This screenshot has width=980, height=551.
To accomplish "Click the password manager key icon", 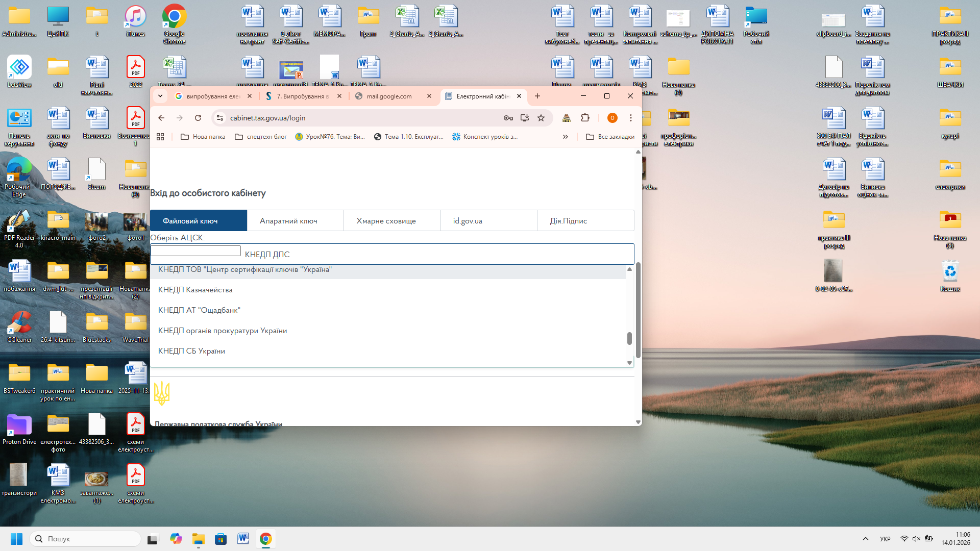I will coord(508,118).
